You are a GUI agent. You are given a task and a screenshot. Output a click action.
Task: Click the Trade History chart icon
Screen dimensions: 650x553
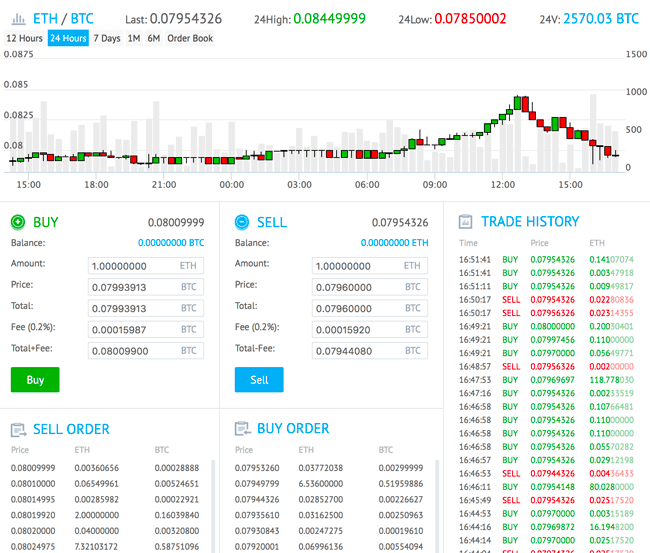click(466, 221)
